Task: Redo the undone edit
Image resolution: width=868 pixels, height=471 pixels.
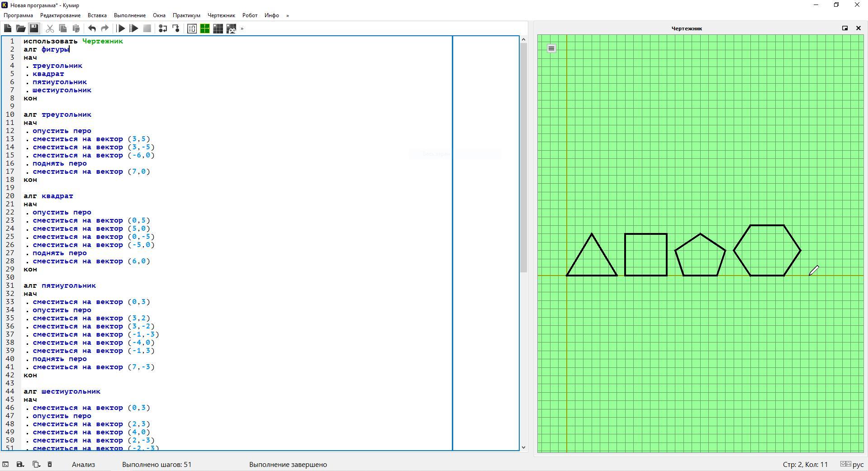Action: 105,29
